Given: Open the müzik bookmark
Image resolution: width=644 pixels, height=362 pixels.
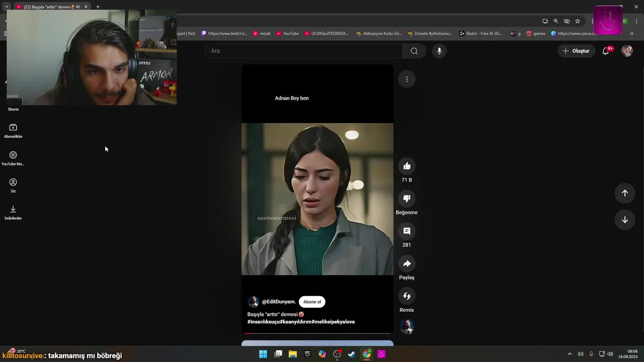Looking at the screenshot, I should point(262,34).
